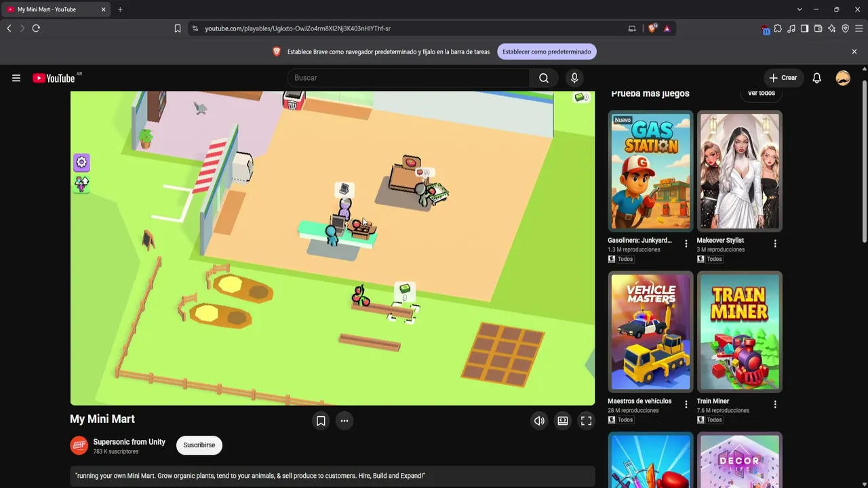Open the Vehicle Masters game thumbnail
The image size is (868, 488).
click(650, 332)
